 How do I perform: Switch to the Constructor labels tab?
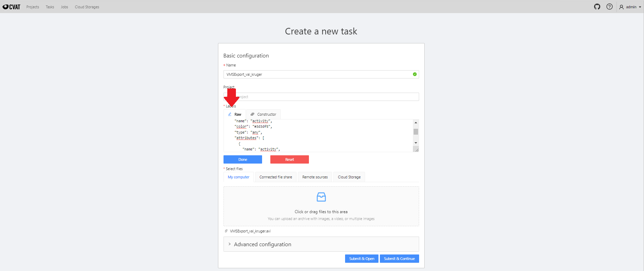coord(266,114)
